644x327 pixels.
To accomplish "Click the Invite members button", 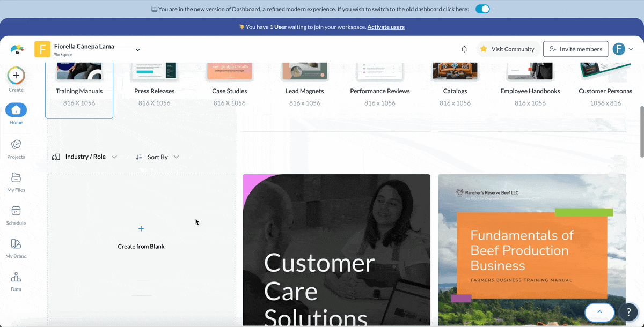I will click(x=575, y=49).
